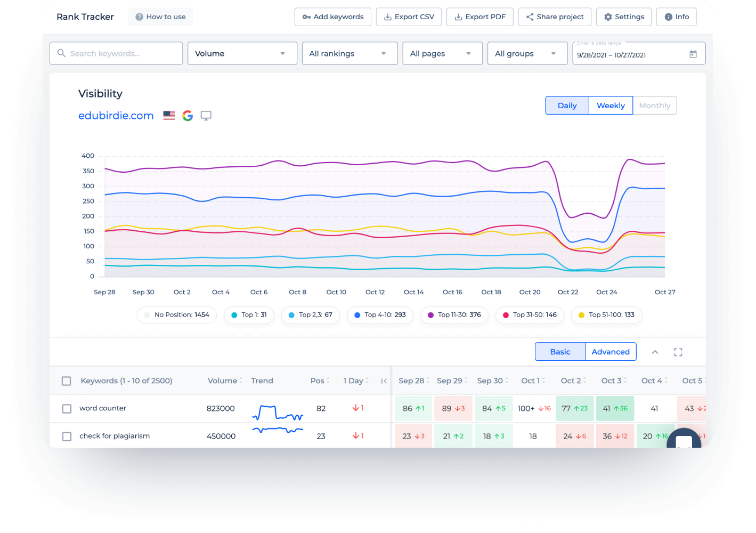Click the Oct 1 cell showing 100+
The width and height of the screenshot is (756, 533).
click(534, 409)
